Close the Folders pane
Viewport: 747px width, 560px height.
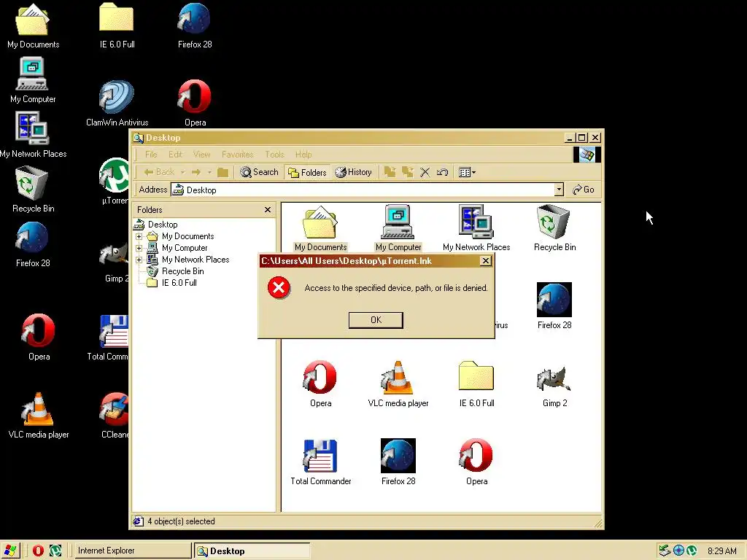tap(267, 209)
